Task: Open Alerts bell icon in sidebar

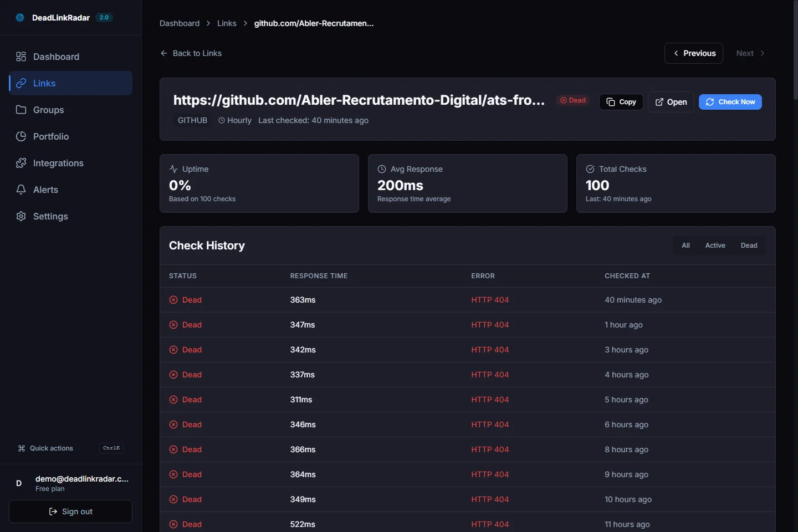Action: (21, 190)
